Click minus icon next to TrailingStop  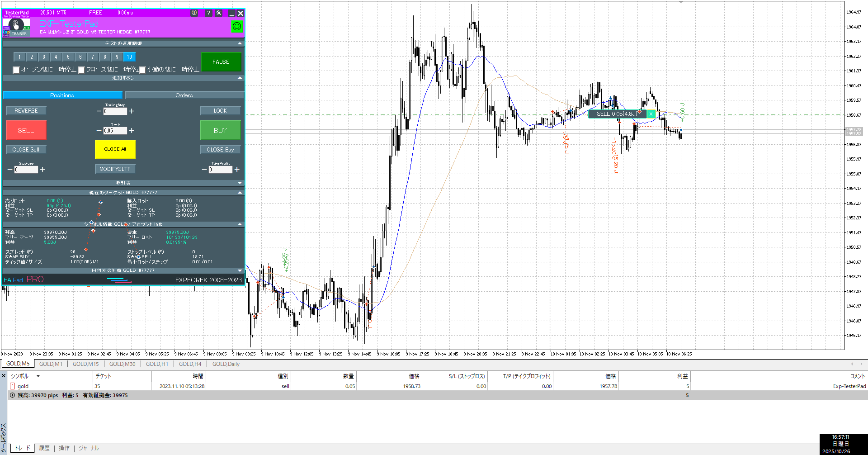click(x=99, y=111)
